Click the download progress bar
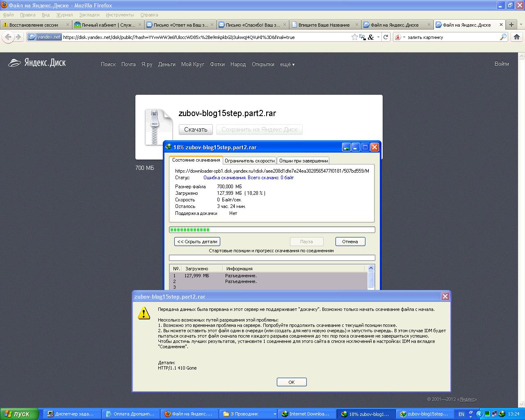525x420 pixels. click(272, 230)
